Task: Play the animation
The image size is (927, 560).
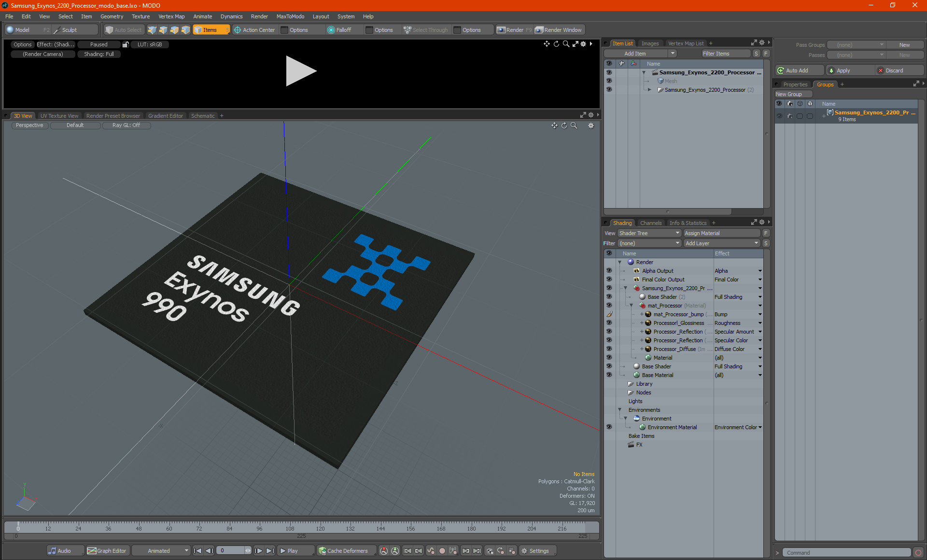Action: (296, 551)
